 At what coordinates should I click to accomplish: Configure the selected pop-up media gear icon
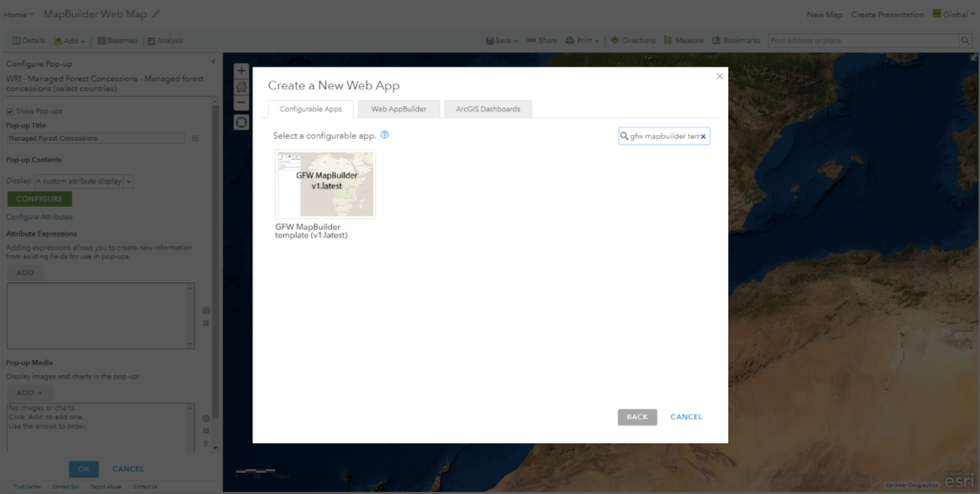pos(206,418)
